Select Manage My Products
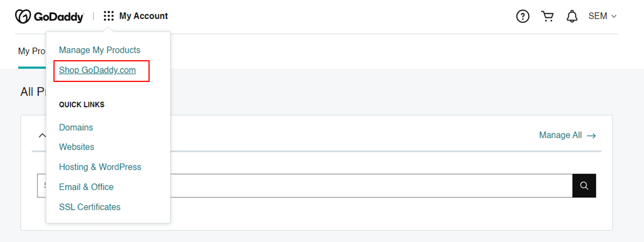 100,50
